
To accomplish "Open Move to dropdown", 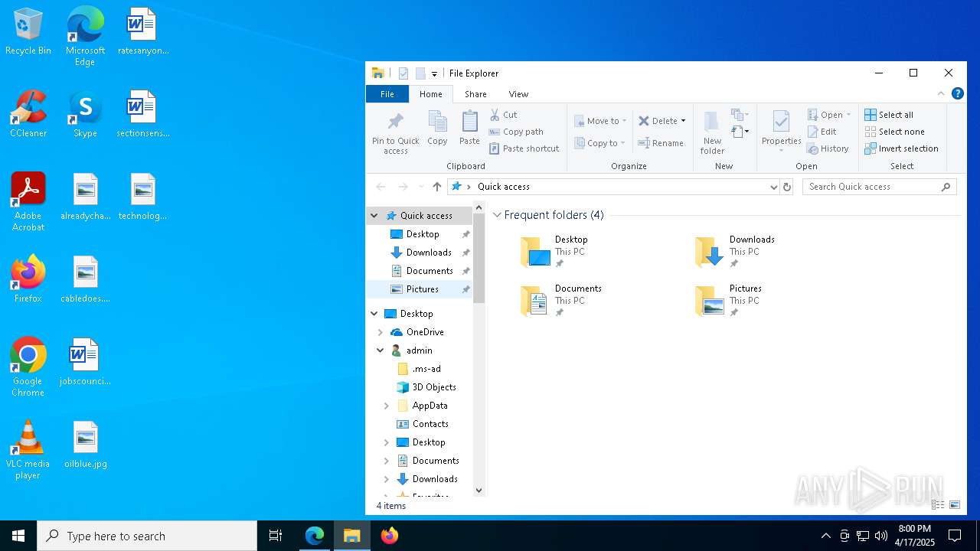I will [600, 121].
